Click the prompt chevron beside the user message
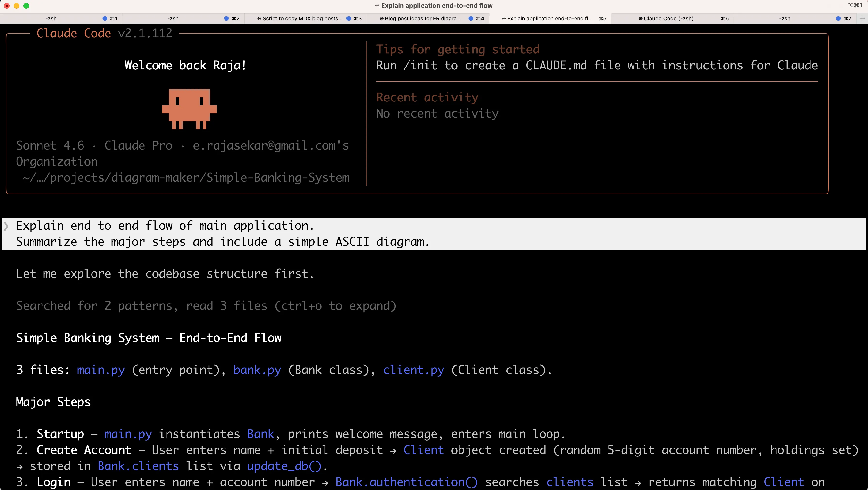 tap(6, 226)
